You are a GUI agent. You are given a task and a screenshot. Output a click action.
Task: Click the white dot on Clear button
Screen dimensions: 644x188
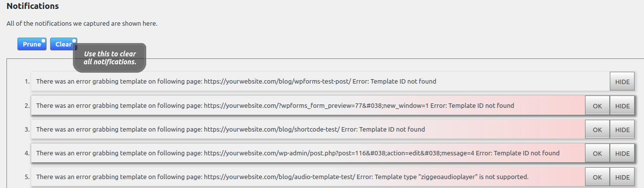click(74, 41)
